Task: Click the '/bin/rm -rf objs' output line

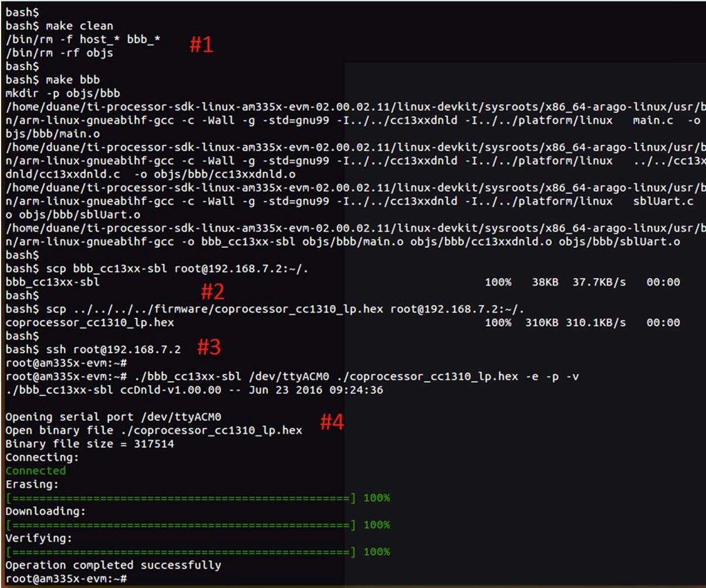Action: (x=59, y=53)
